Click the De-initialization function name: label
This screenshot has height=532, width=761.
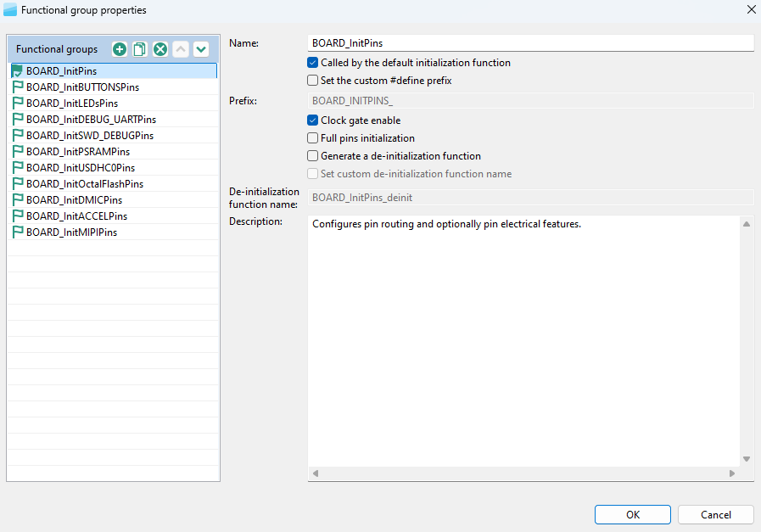(x=264, y=198)
